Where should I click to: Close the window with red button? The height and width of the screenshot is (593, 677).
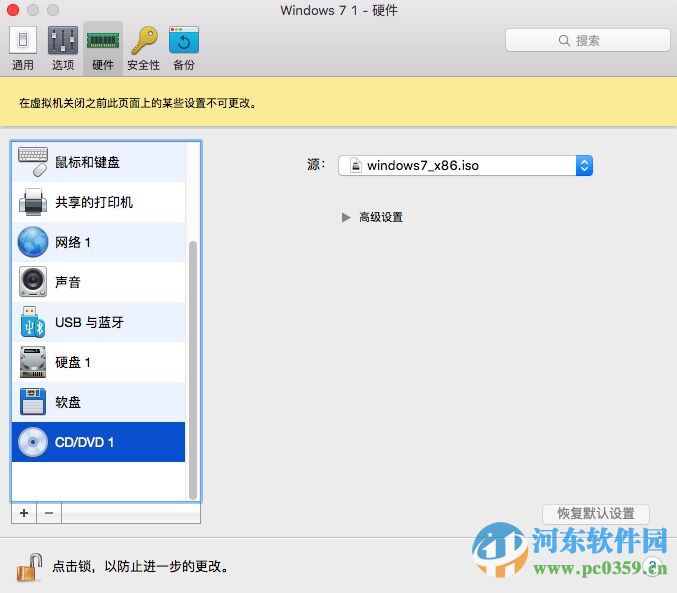click(13, 10)
